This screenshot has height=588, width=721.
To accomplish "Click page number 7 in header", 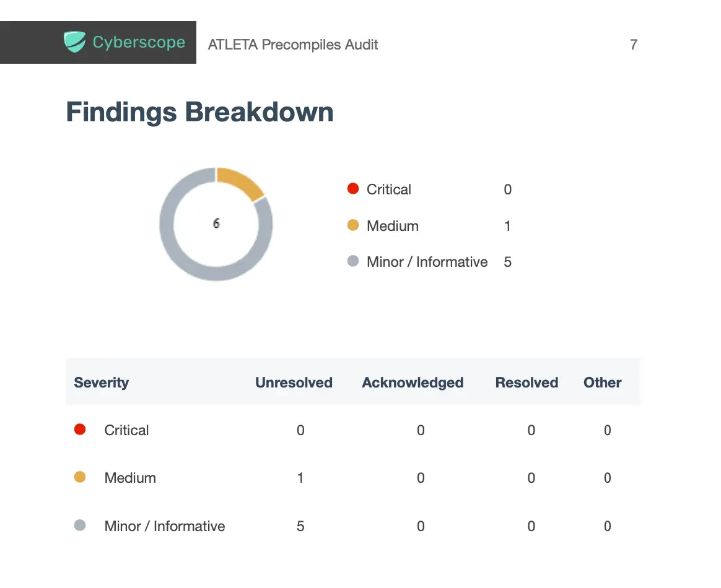I will tap(634, 45).
